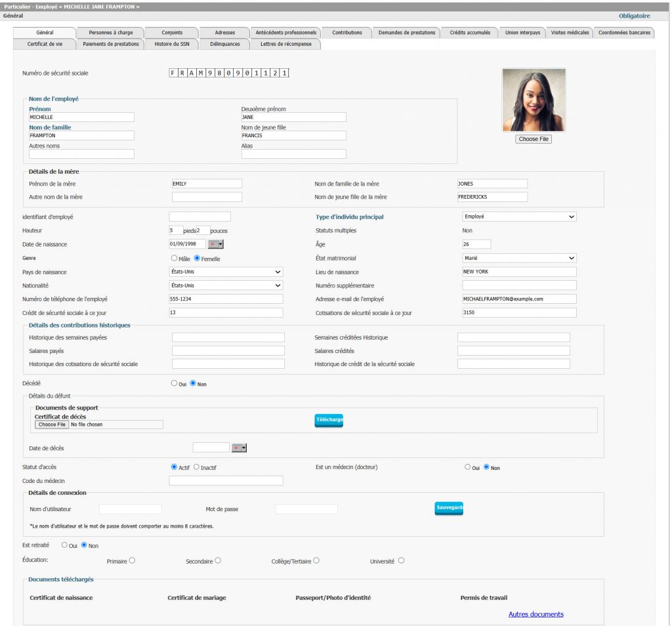Mark Décédé as Non
Image resolution: width=672 pixels, height=626 pixels.
click(x=193, y=383)
